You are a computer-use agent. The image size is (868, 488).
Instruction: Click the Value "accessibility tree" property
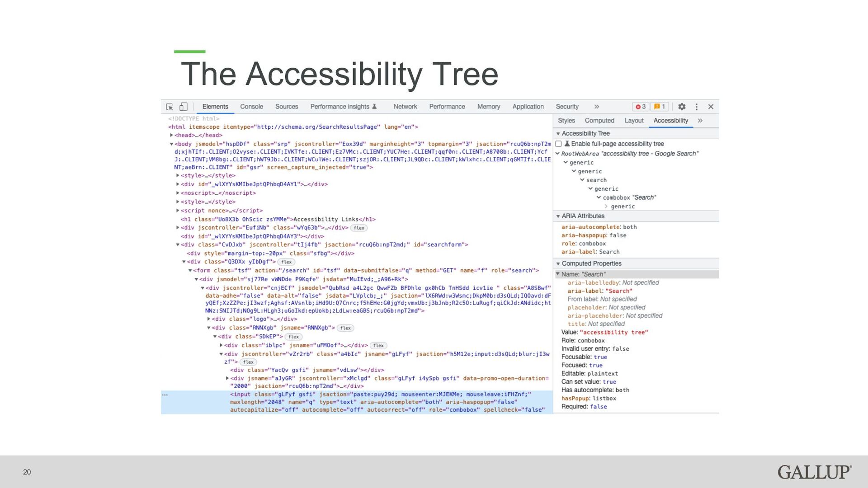coord(604,332)
